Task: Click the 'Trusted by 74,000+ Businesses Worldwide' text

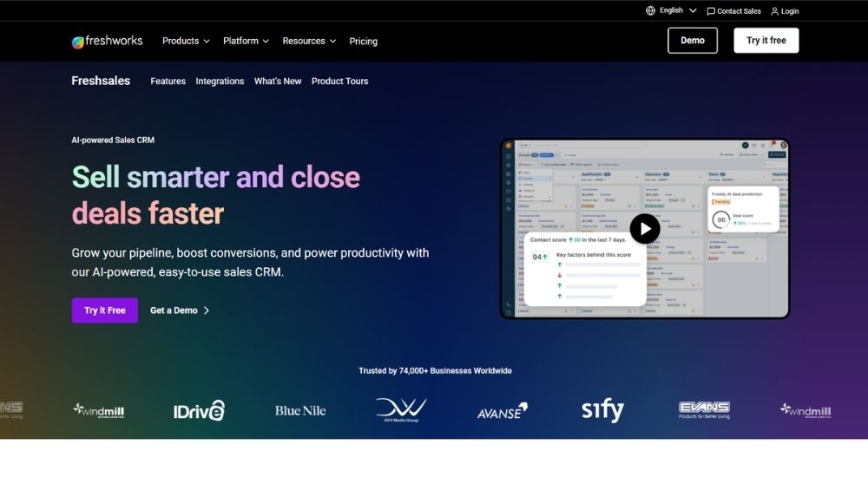Action: [435, 370]
